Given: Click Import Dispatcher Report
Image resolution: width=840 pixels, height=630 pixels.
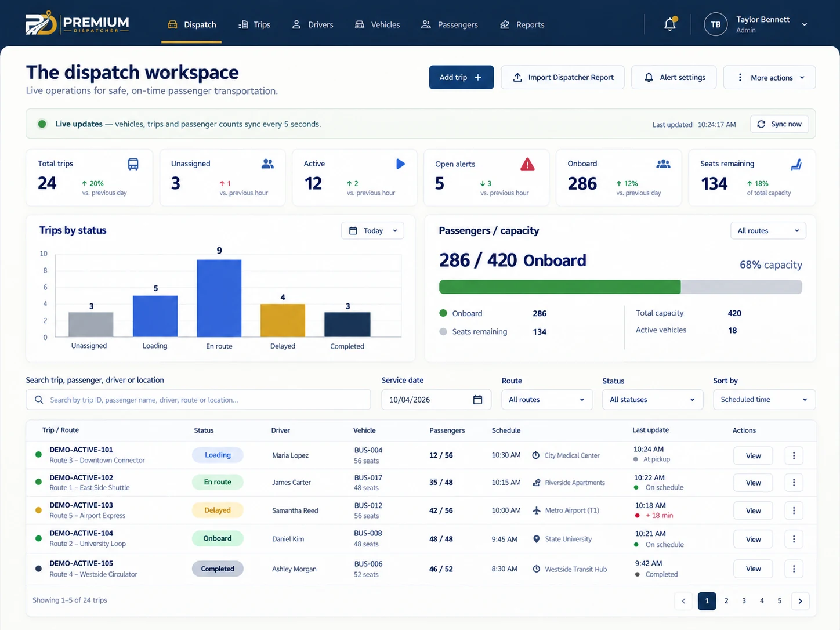Looking at the screenshot, I should click(563, 77).
